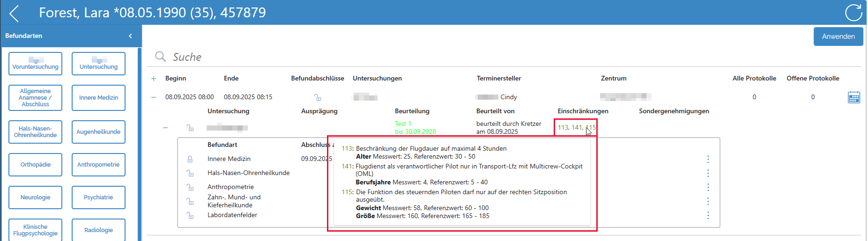The width and height of the screenshot is (868, 241).
Task: Select Innere Medizin in sidebar
Action: pos(98,98)
